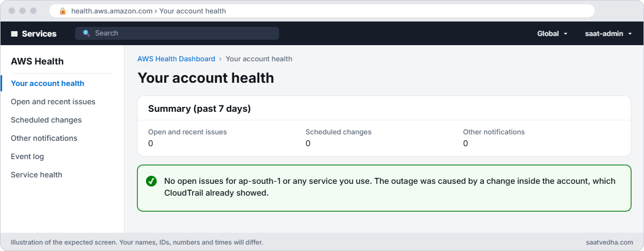644x251 pixels.
Task: Click the 0 count under Scheduled changes
Action: (308, 144)
